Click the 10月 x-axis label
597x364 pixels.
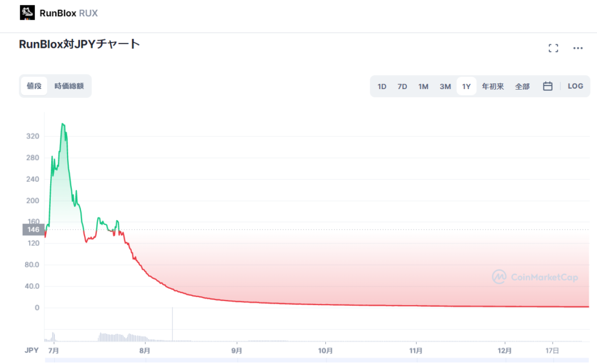coord(325,350)
